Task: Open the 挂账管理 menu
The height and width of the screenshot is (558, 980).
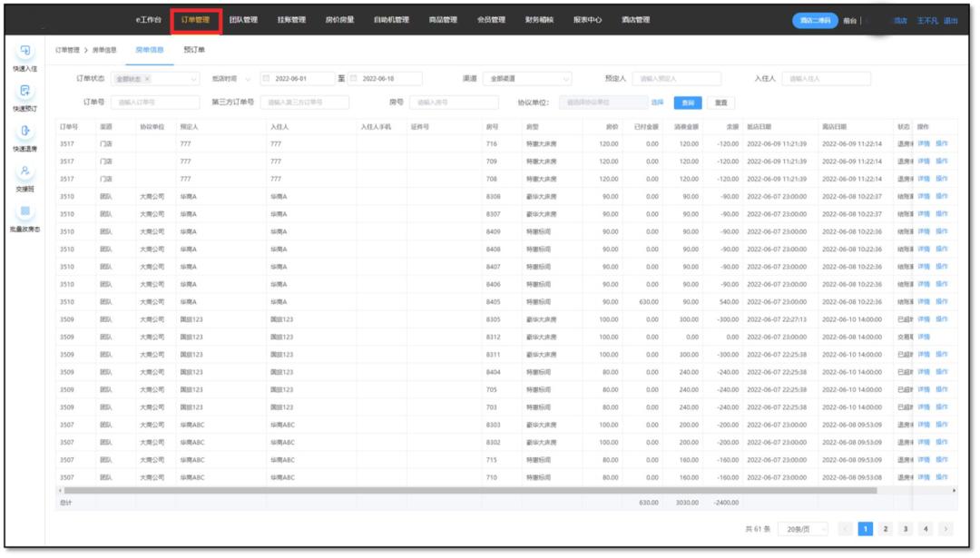Action: (291, 20)
